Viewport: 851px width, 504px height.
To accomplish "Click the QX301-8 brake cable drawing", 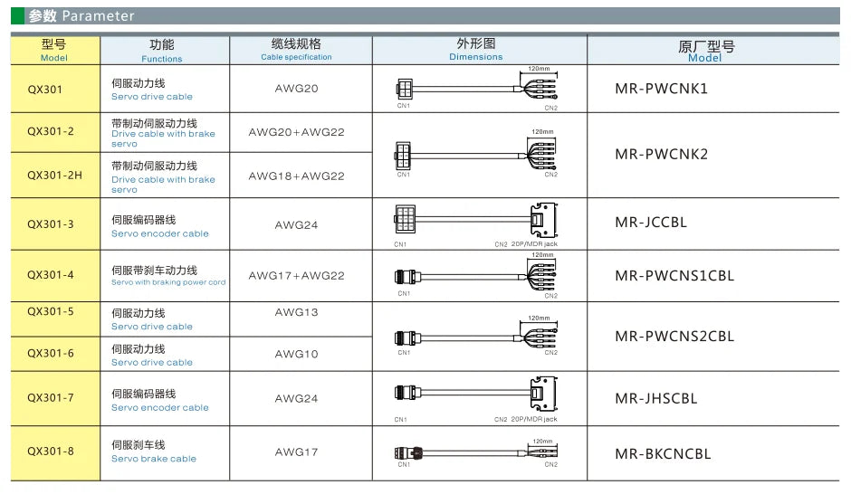I will coord(476,453).
